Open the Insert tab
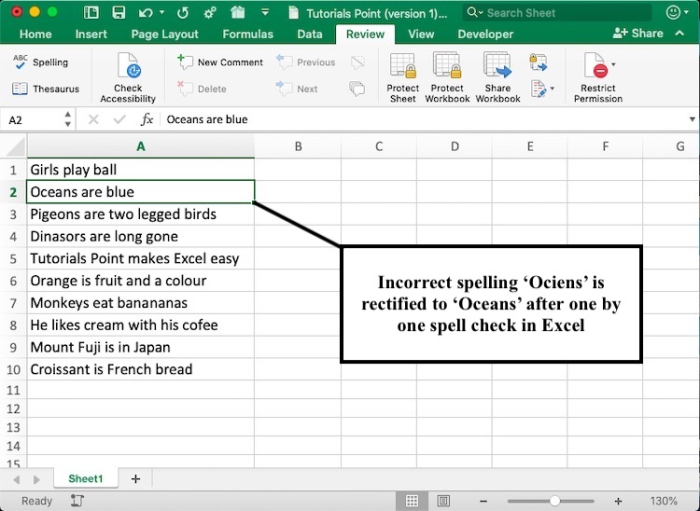 pos(91,34)
